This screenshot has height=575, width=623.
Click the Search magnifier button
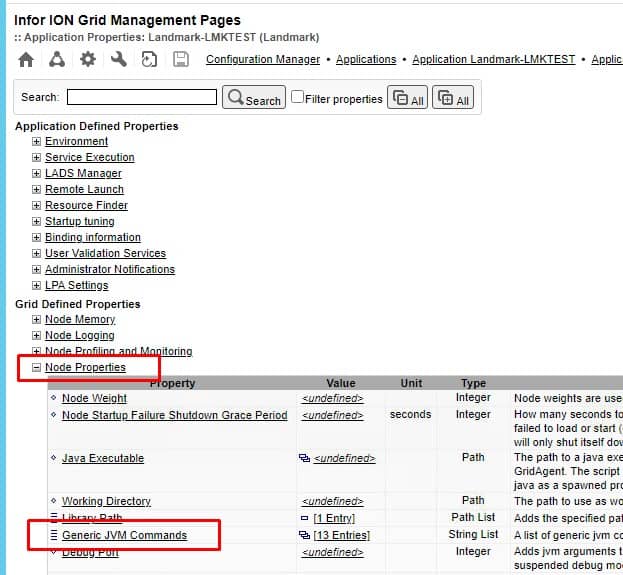[x=253, y=97]
